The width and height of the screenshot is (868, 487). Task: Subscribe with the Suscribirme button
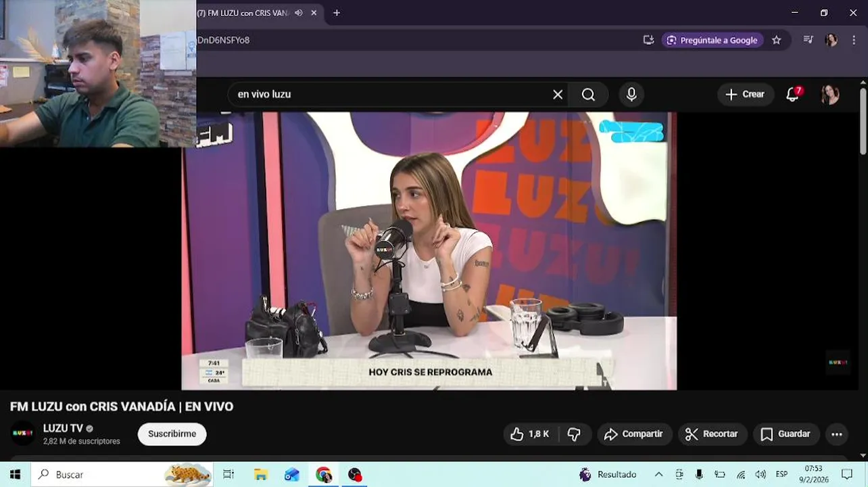point(172,434)
